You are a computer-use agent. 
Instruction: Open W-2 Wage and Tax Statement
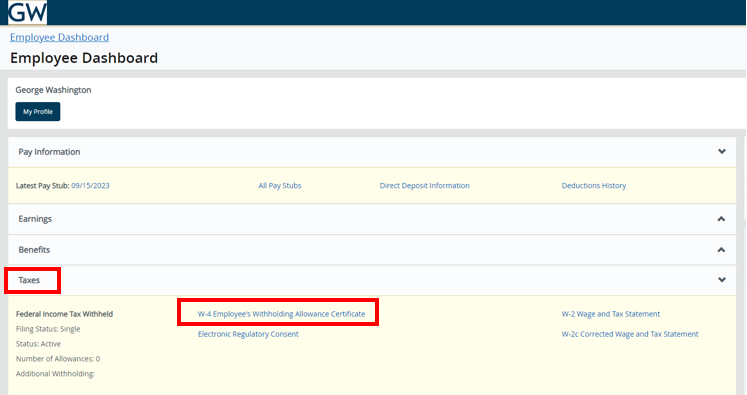(x=611, y=314)
